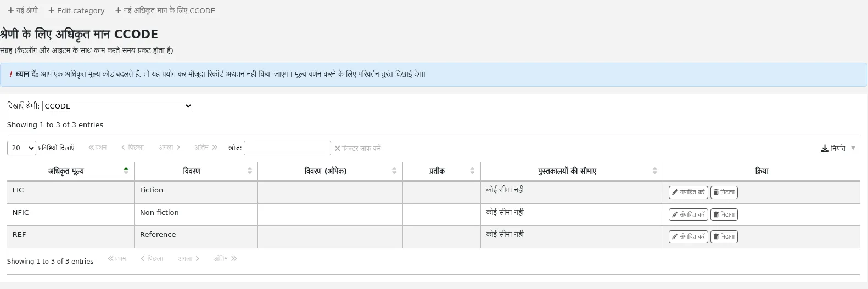
Task: Go to next page (अगला) at top
Action: (x=169, y=148)
